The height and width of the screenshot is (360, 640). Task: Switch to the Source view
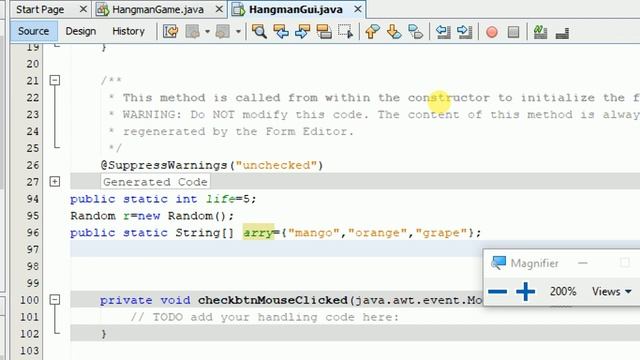[x=33, y=31]
